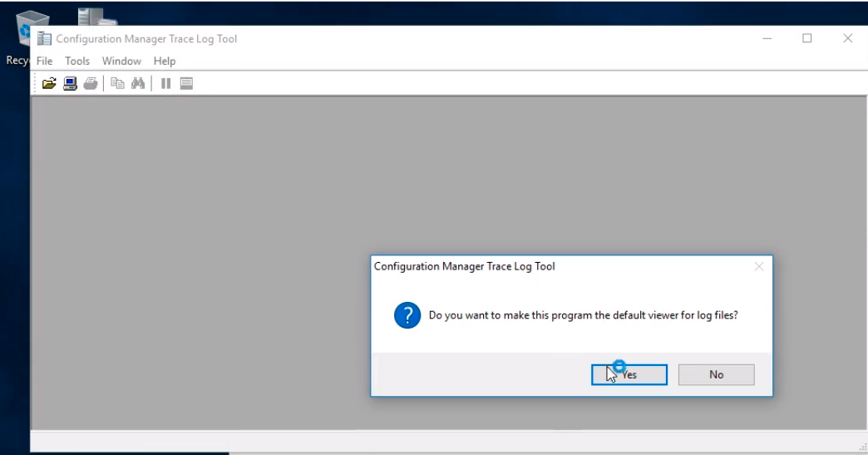
Task: Open the Help menu
Action: coord(165,61)
